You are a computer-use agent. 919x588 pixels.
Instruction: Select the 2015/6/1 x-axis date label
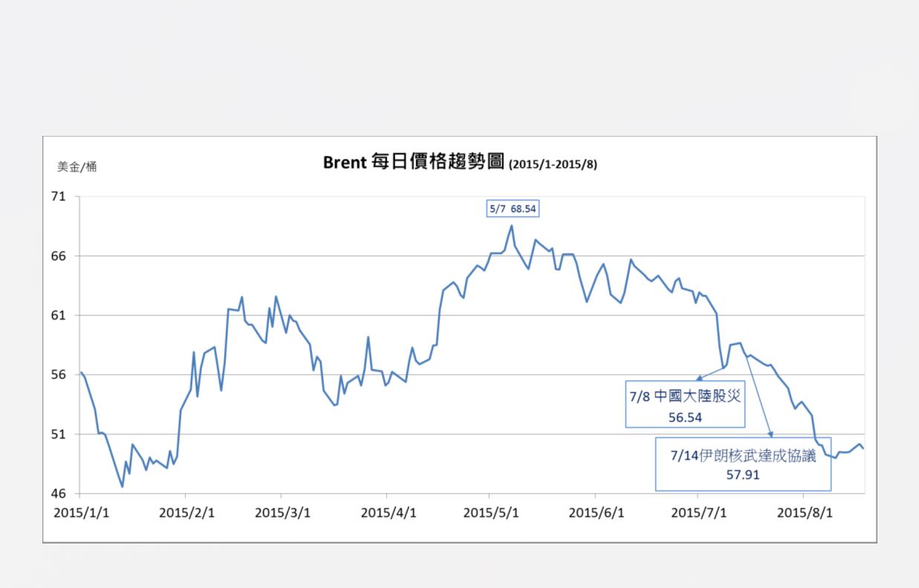[597, 513]
